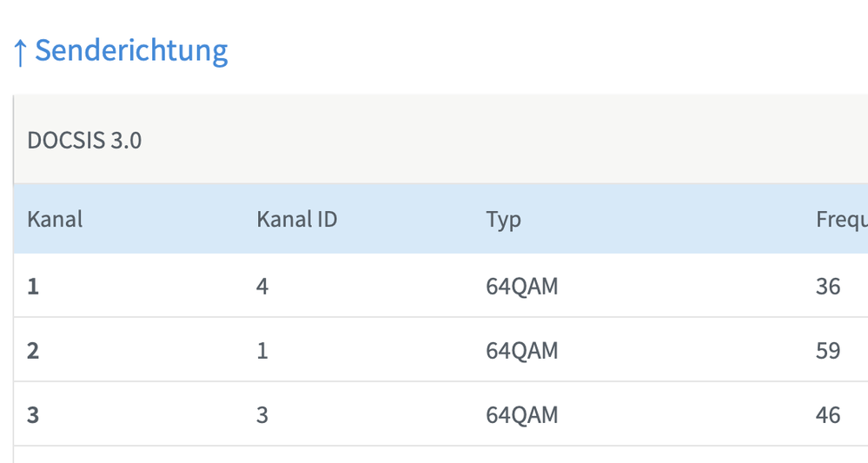Click the Kanal ID column header
This screenshot has width=868, height=463.
click(x=296, y=219)
